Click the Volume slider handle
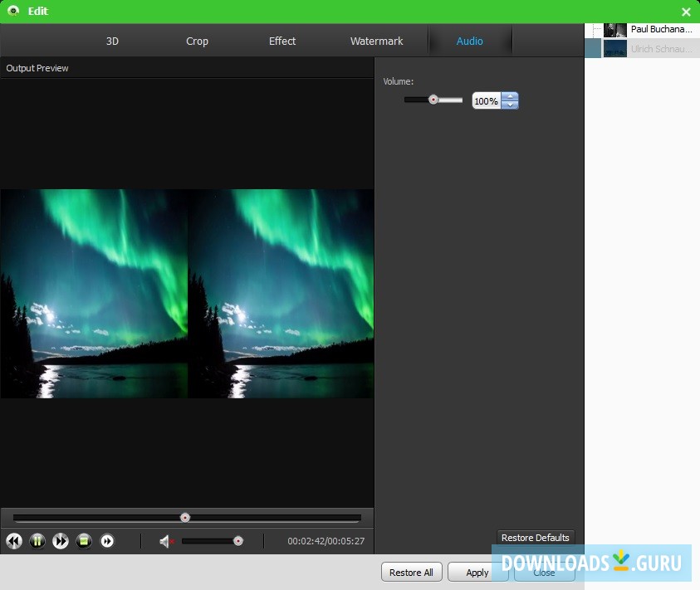700x590 pixels. click(x=433, y=100)
